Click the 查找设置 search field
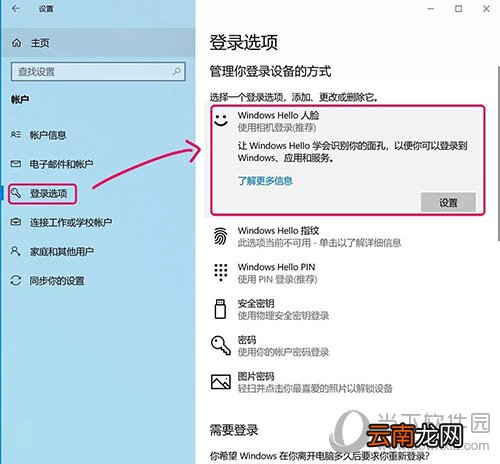 point(98,71)
